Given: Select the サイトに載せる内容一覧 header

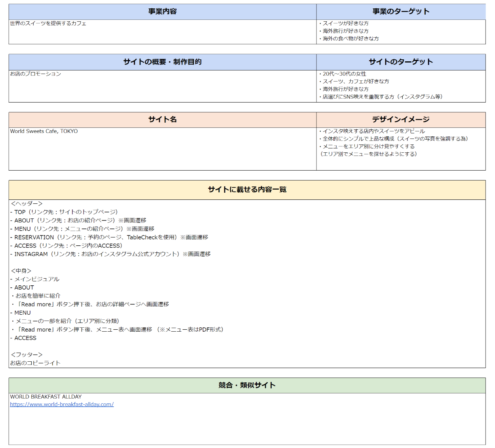Looking at the screenshot, I should [x=247, y=190].
